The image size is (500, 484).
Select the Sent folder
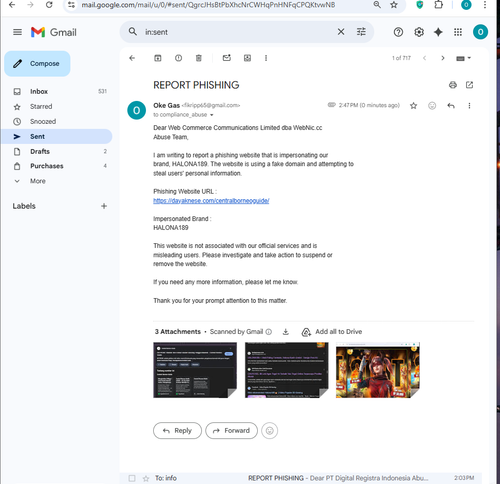pyautogui.click(x=57, y=136)
